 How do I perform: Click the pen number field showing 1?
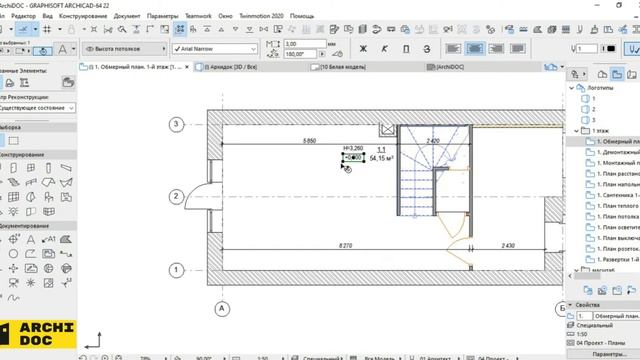click(587, 49)
